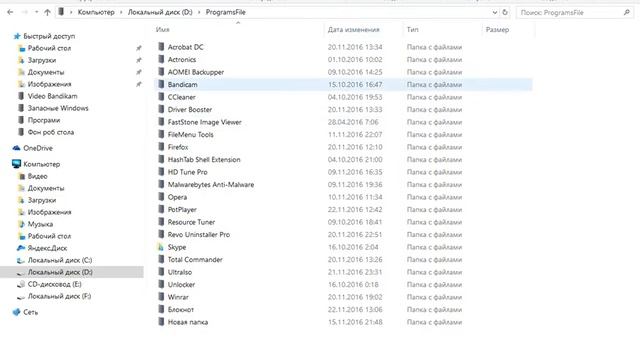Click Skype date 16.10.2016 2:04

(353, 247)
